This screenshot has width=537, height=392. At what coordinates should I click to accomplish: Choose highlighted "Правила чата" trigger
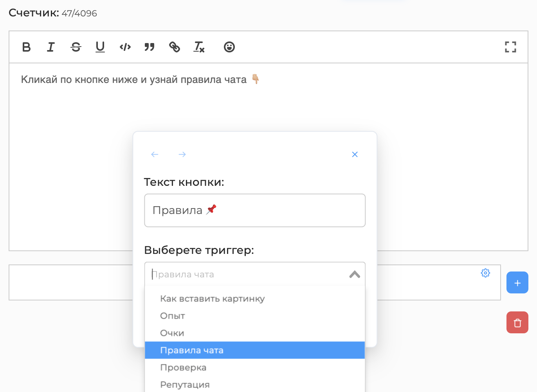pos(255,350)
